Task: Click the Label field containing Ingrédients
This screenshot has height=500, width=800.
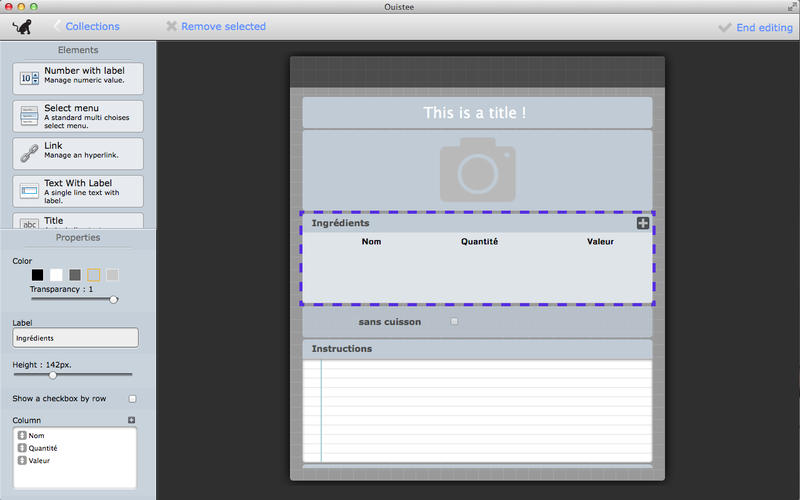Action: tap(76, 338)
